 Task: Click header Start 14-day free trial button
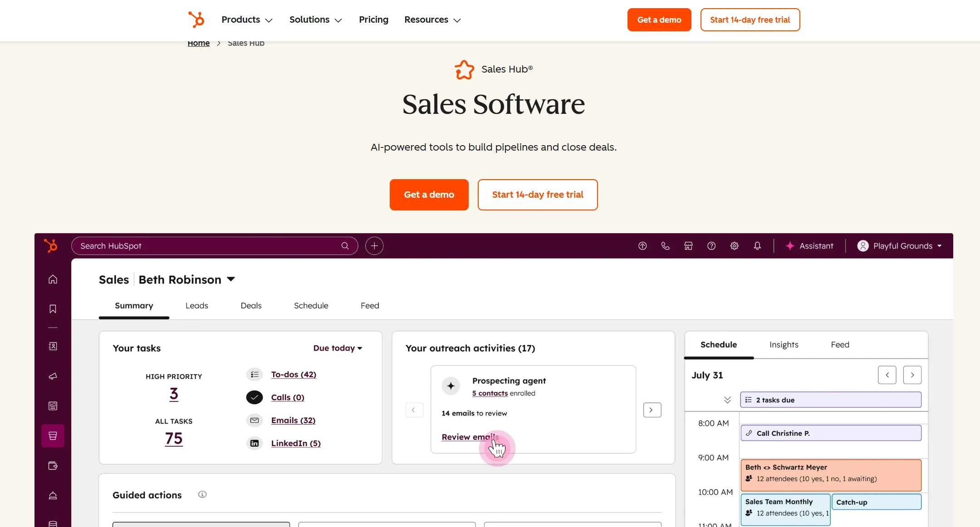tap(750, 20)
